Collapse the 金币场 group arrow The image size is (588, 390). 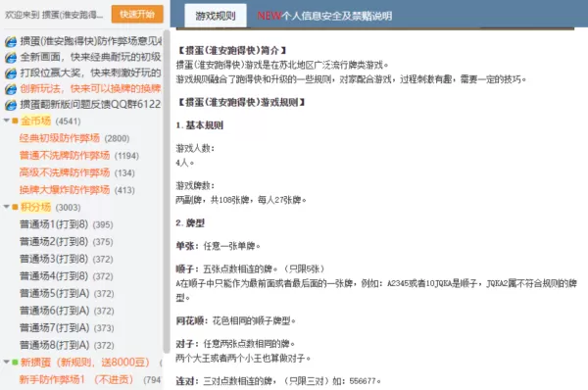click(7, 121)
